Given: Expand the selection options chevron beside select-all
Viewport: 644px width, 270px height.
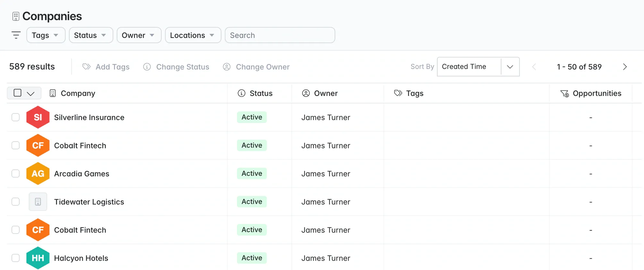Looking at the screenshot, I should click(x=31, y=93).
